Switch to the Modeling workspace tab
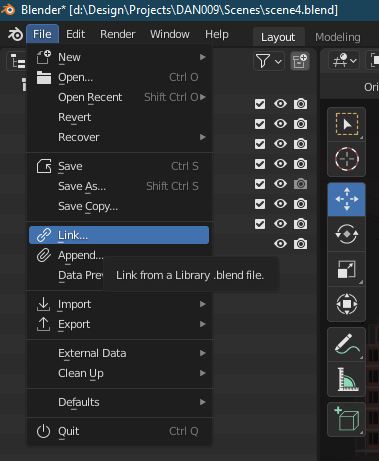 tap(338, 37)
